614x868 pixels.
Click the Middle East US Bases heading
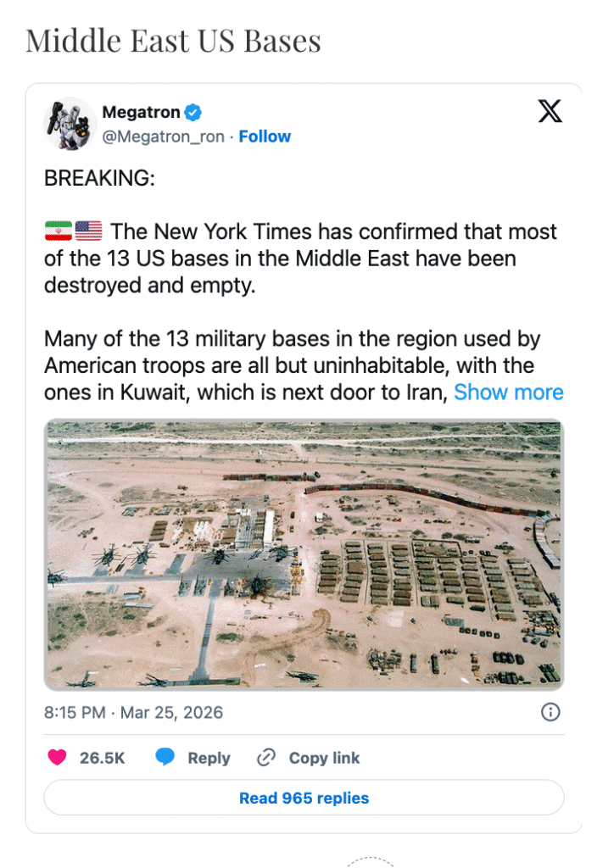173,41
